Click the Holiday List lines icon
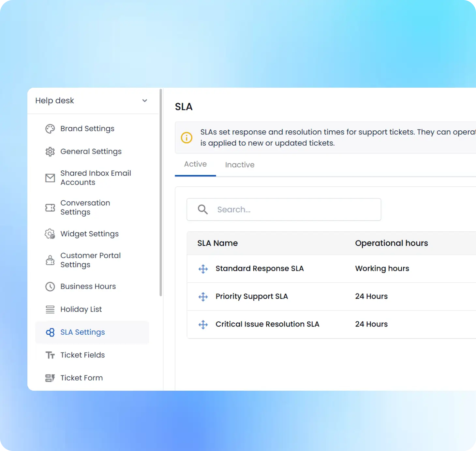This screenshot has height=451, width=476. 50,309
